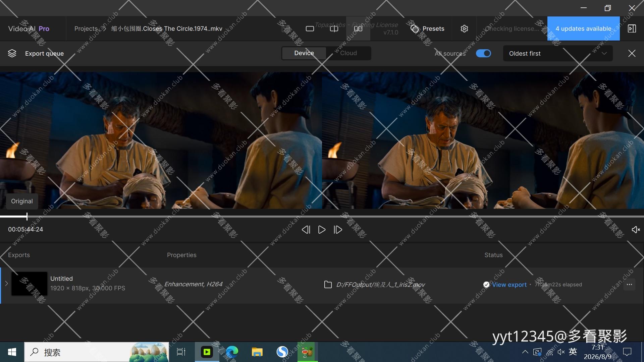The width and height of the screenshot is (644, 362).
Task: Launch Microsoft Edge from taskbar
Action: pyautogui.click(x=232, y=352)
